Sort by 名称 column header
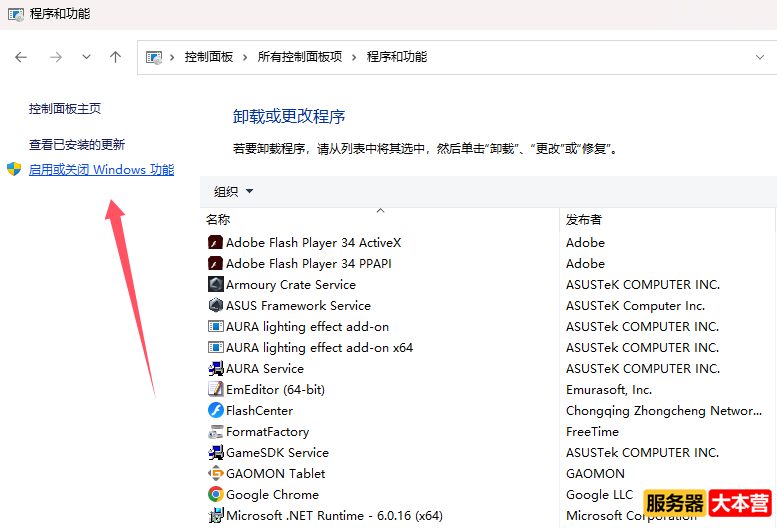 218,219
